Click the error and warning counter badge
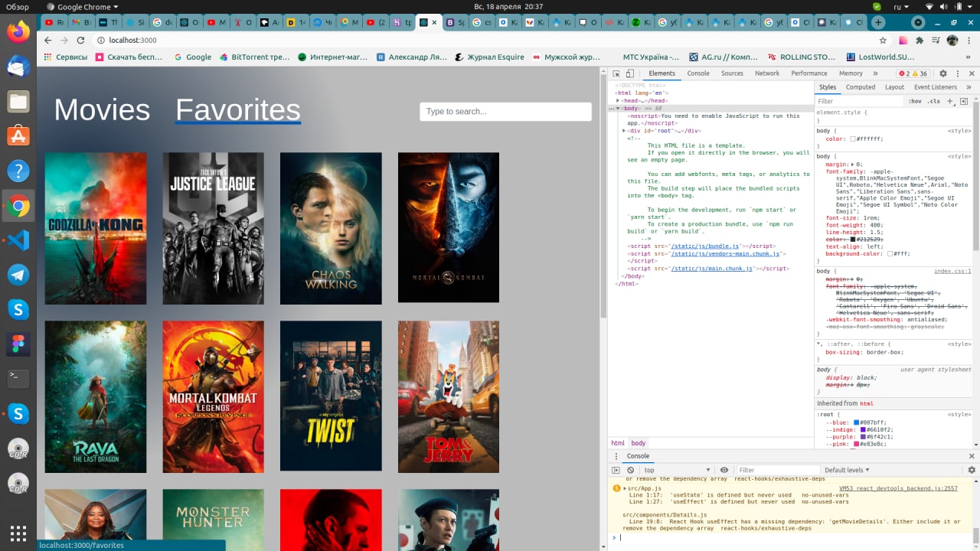 [x=914, y=73]
